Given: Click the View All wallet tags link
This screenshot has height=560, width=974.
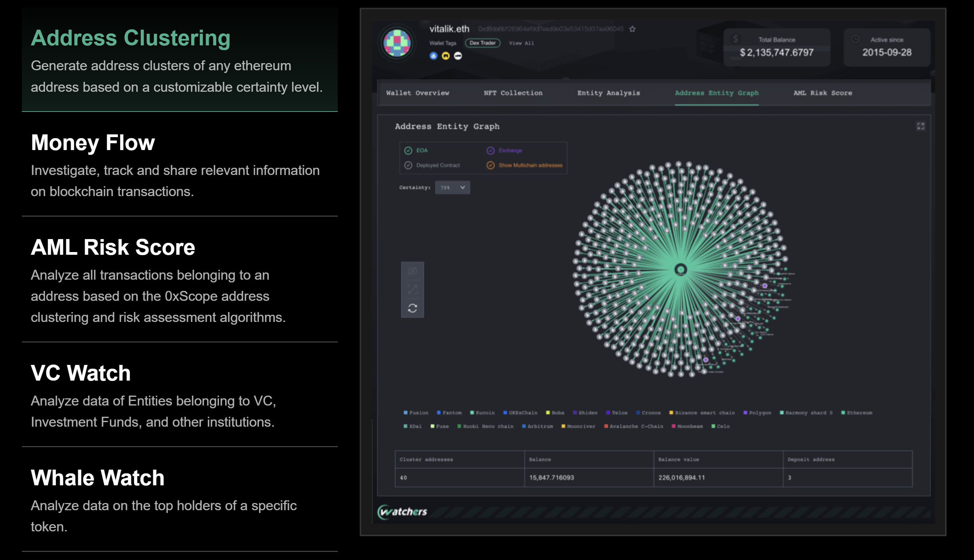Looking at the screenshot, I should 521,43.
